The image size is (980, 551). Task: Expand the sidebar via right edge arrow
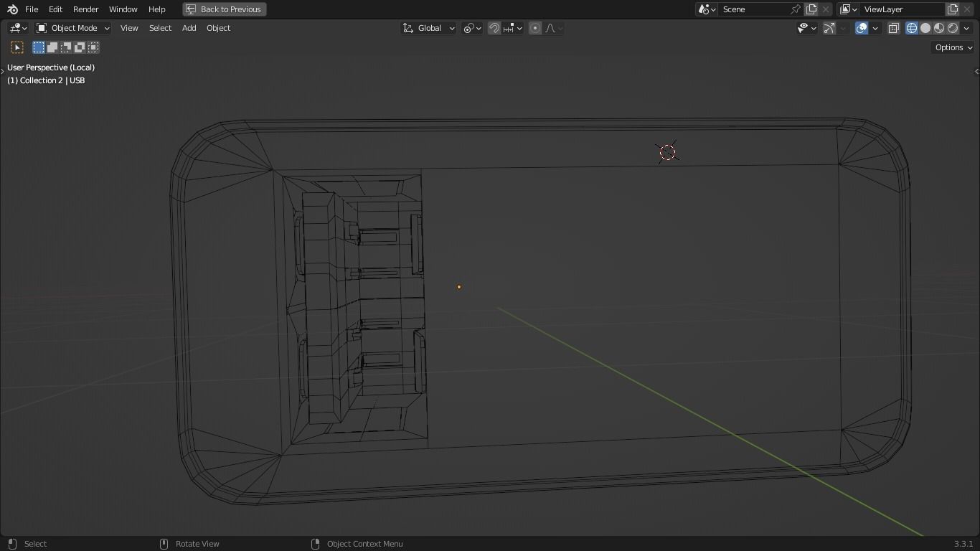point(976,71)
